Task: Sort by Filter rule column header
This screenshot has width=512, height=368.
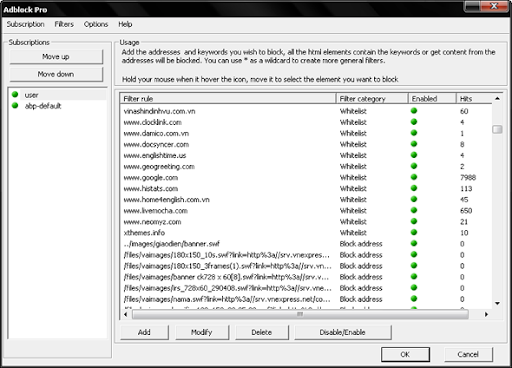Action: (228, 99)
